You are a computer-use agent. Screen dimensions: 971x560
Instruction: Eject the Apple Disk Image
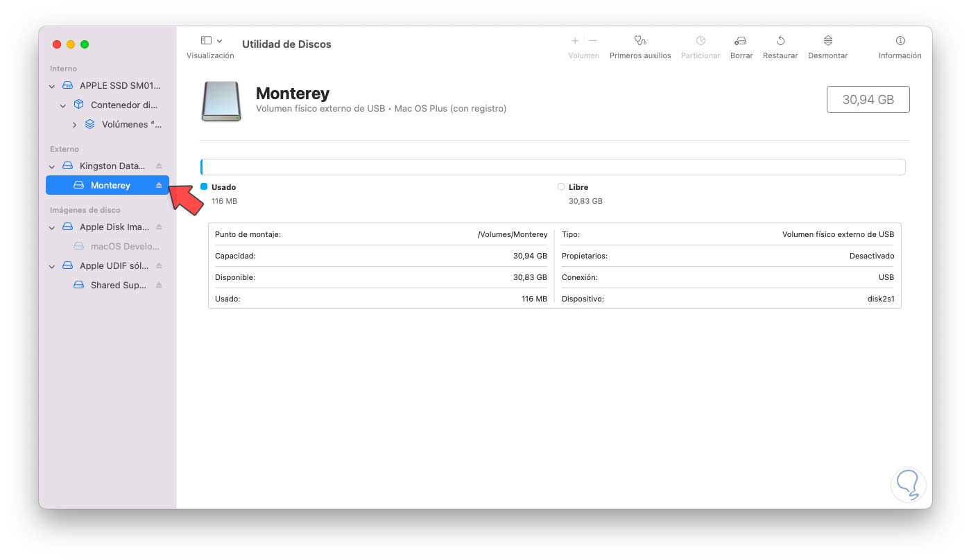159,227
